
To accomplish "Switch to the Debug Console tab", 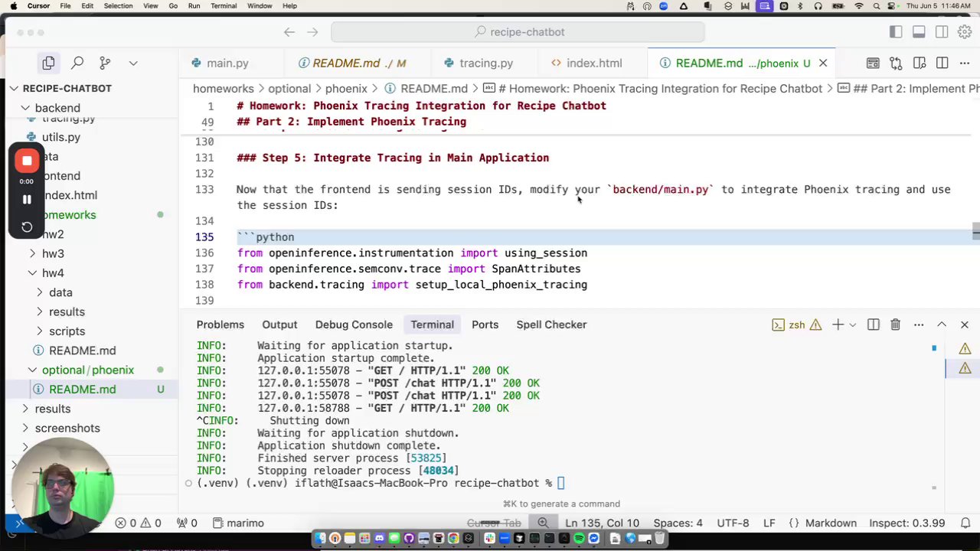I will 354,324.
